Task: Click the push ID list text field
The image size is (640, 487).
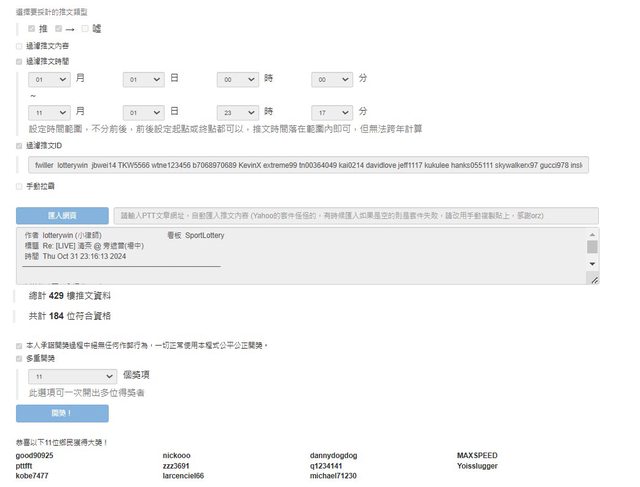Action: click(308, 164)
